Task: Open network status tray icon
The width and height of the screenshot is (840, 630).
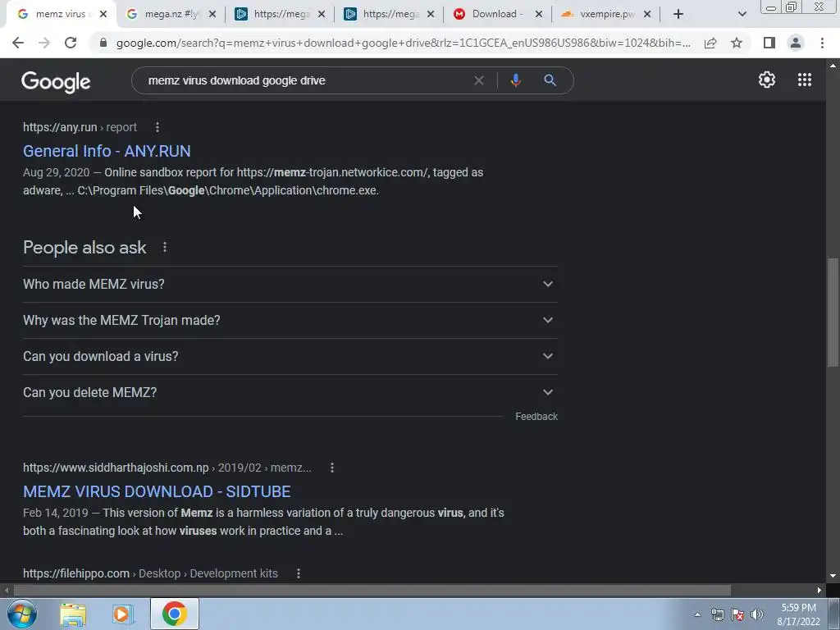Action: pos(717,614)
